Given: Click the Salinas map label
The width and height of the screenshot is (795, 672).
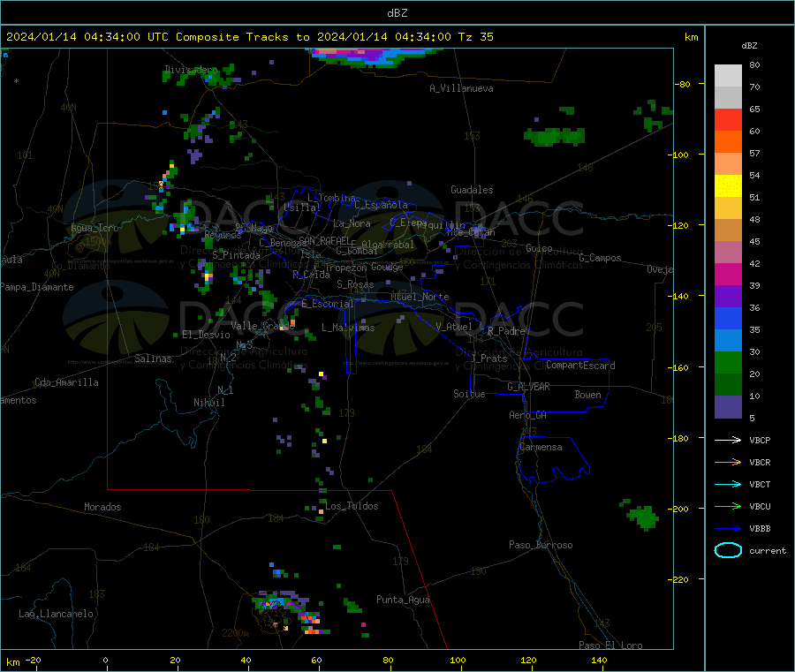Looking at the screenshot, I should click(x=153, y=359).
